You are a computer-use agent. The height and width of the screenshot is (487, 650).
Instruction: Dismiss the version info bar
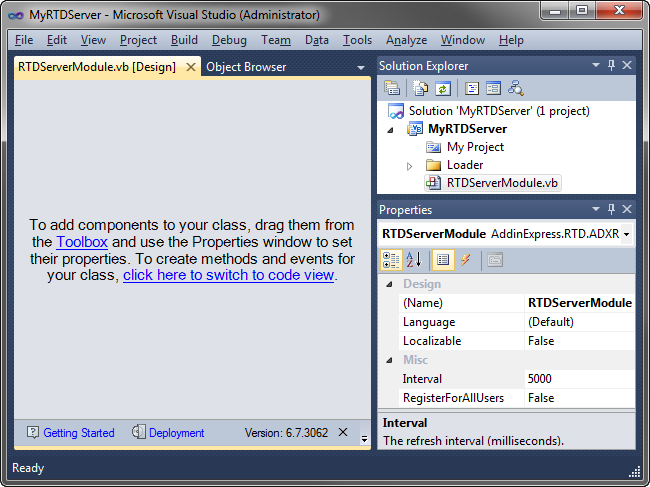pyautogui.click(x=343, y=432)
